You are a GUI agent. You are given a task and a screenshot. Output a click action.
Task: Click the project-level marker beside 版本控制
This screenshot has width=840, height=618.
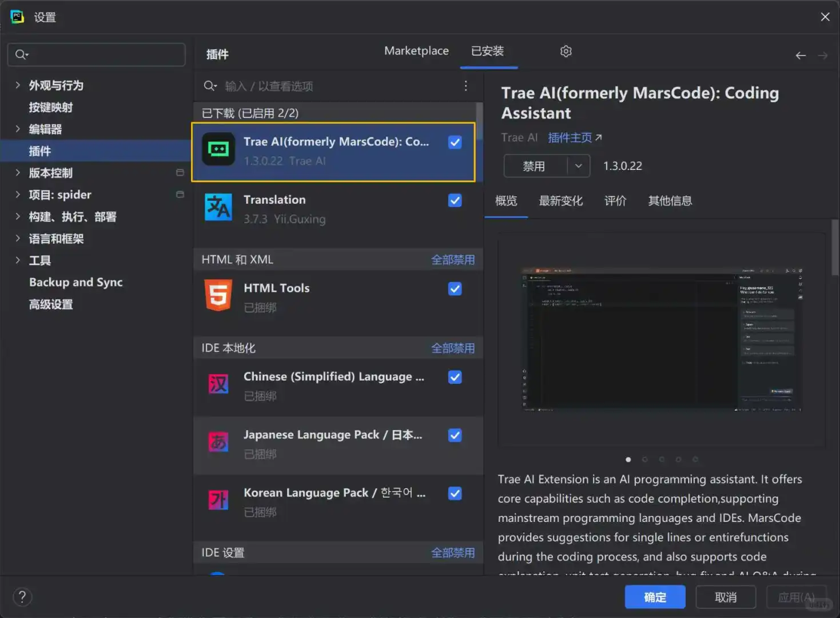click(x=180, y=173)
